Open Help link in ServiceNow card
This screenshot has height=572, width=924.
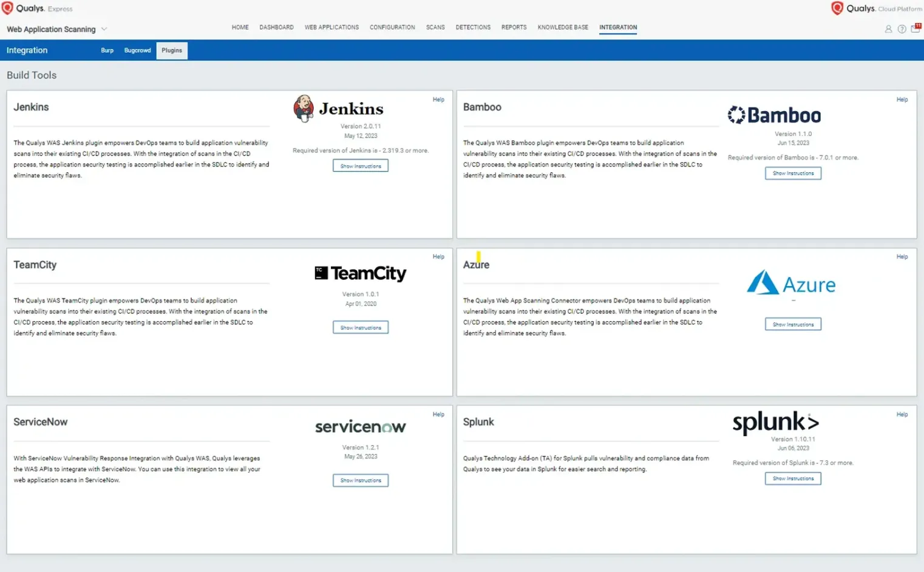coord(438,415)
